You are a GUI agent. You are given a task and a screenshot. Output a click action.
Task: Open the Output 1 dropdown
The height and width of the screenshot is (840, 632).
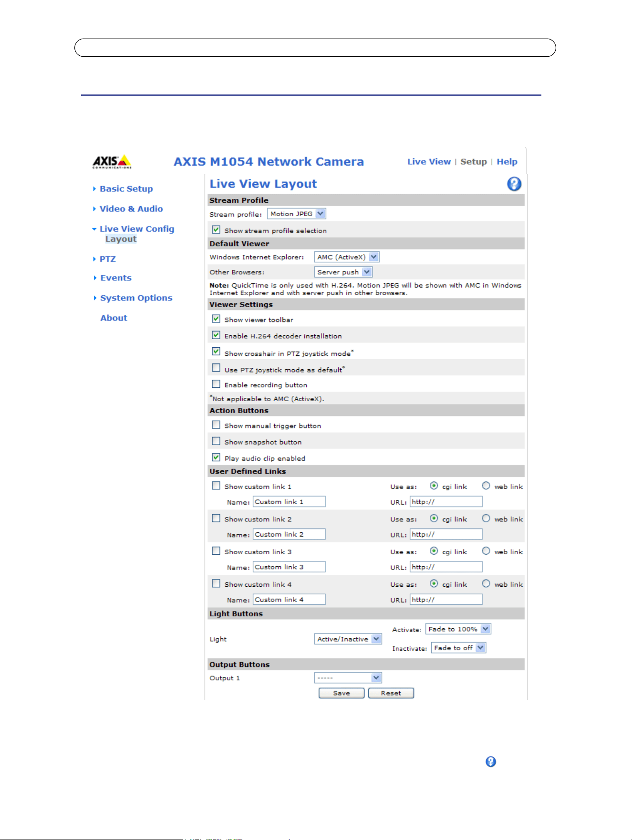pos(348,678)
